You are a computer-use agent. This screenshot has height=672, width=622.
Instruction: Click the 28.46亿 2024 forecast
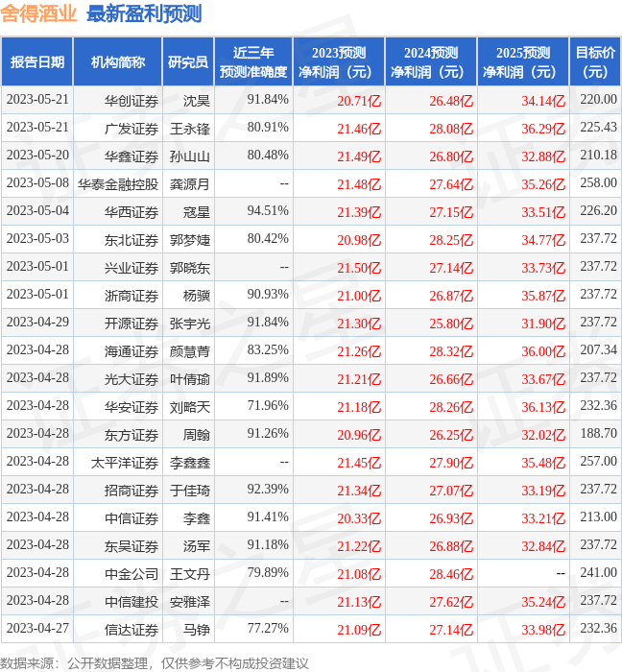451,574
